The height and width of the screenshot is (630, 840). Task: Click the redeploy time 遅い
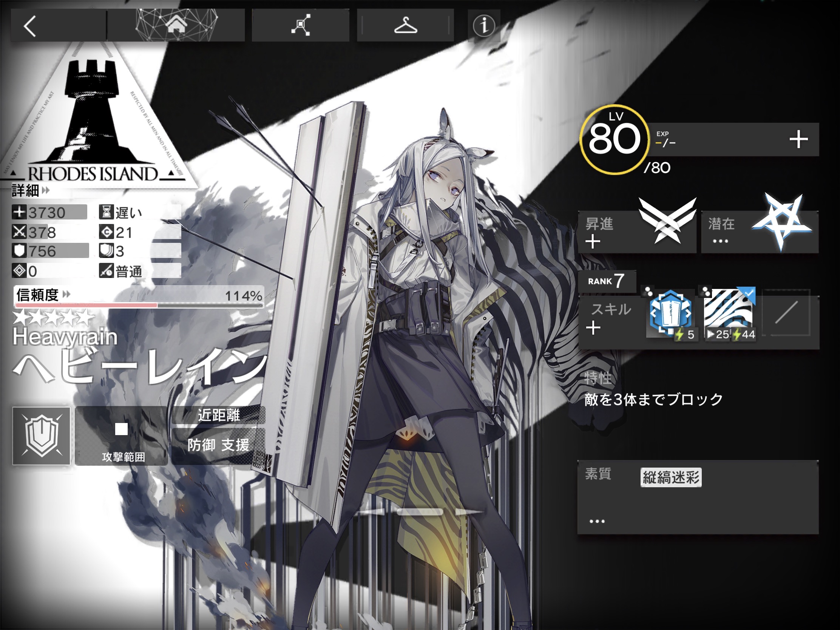[x=128, y=213]
